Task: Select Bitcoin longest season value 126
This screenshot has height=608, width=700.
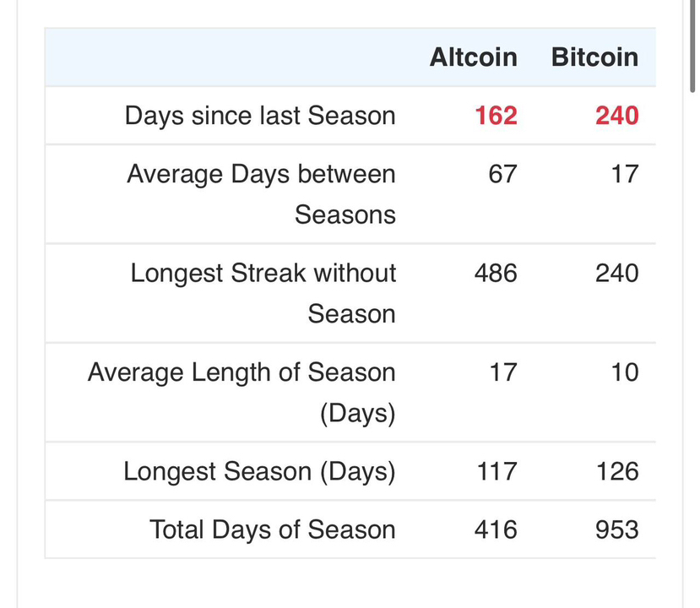Action: (617, 471)
